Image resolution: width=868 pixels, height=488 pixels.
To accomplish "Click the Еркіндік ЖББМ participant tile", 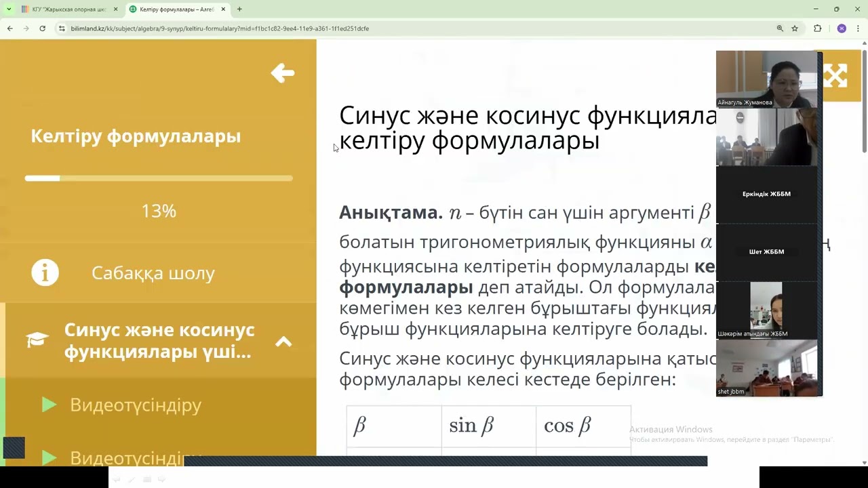I will coord(766,195).
